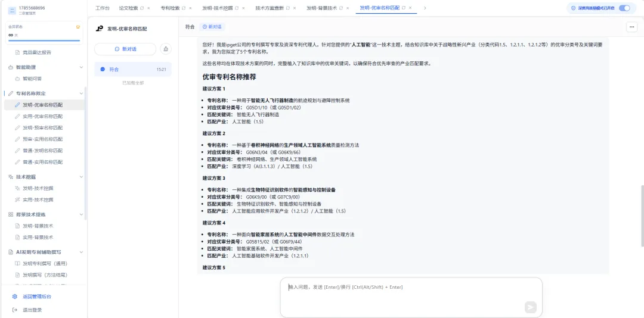Open 发明-背景技术 in the sidebar

(x=38, y=226)
